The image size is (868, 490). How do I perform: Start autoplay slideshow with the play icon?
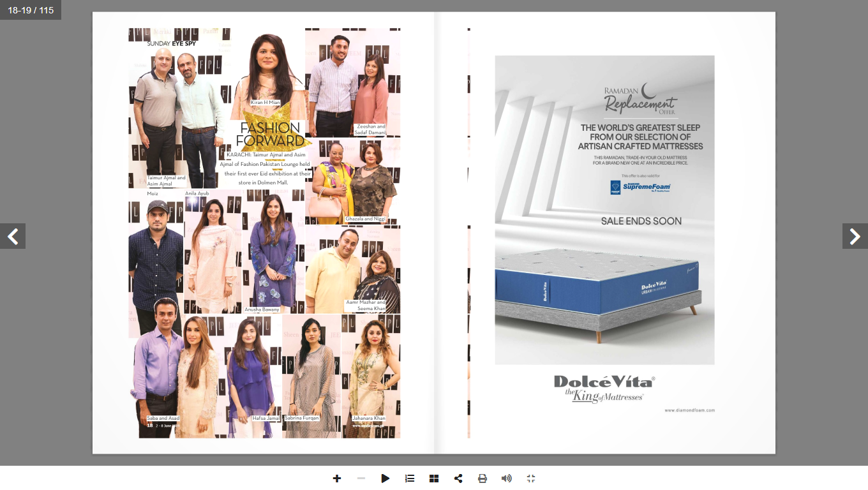click(x=385, y=479)
